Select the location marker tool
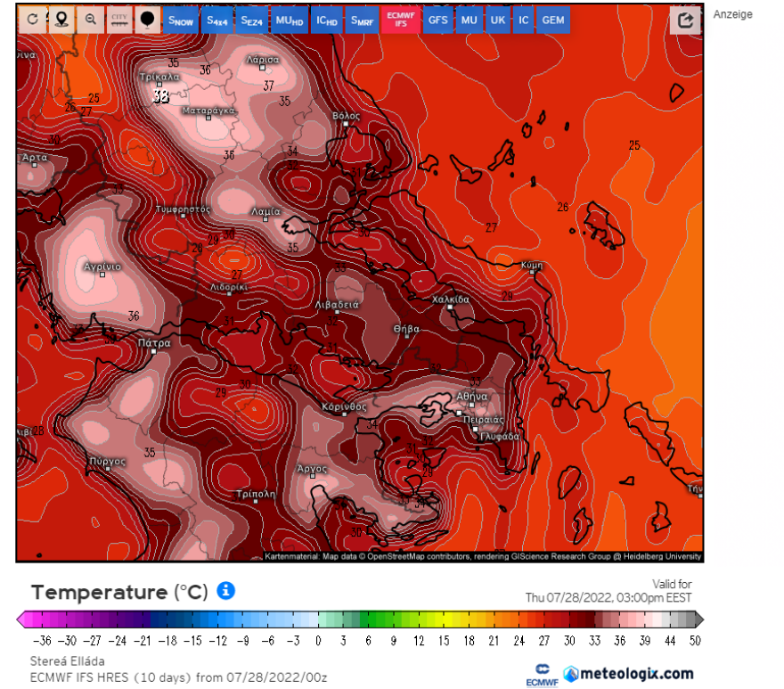Image resolution: width=784 pixels, height=689 pixels. 61,20
